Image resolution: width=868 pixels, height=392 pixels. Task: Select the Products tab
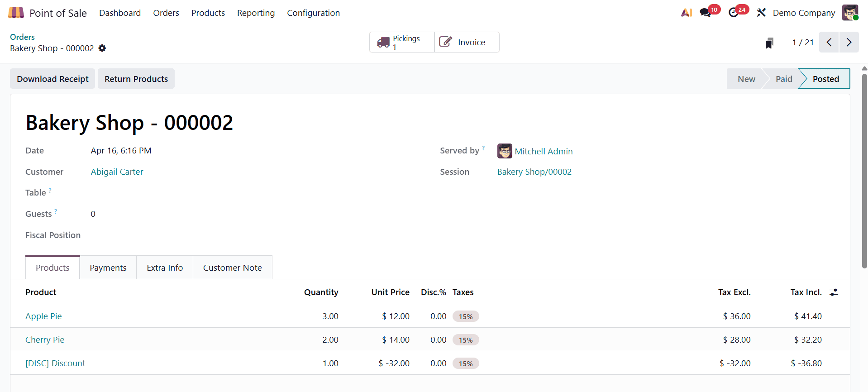(x=52, y=268)
